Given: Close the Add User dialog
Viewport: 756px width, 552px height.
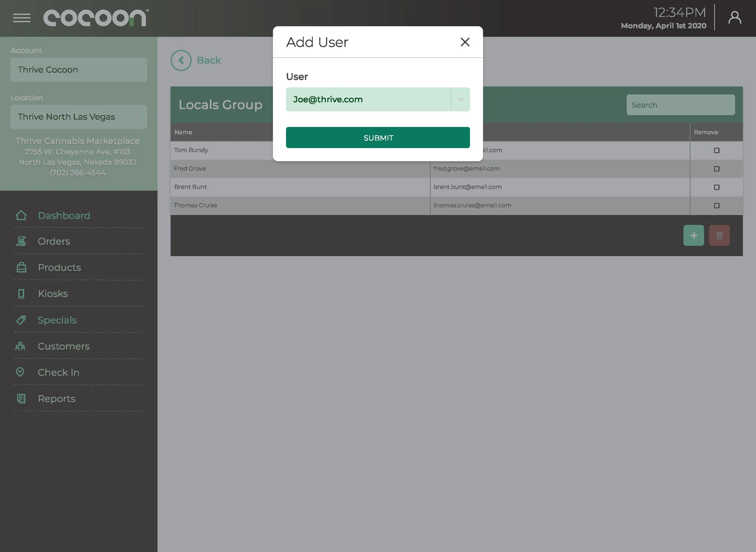Looking at the screenshot, I should 465,42.
